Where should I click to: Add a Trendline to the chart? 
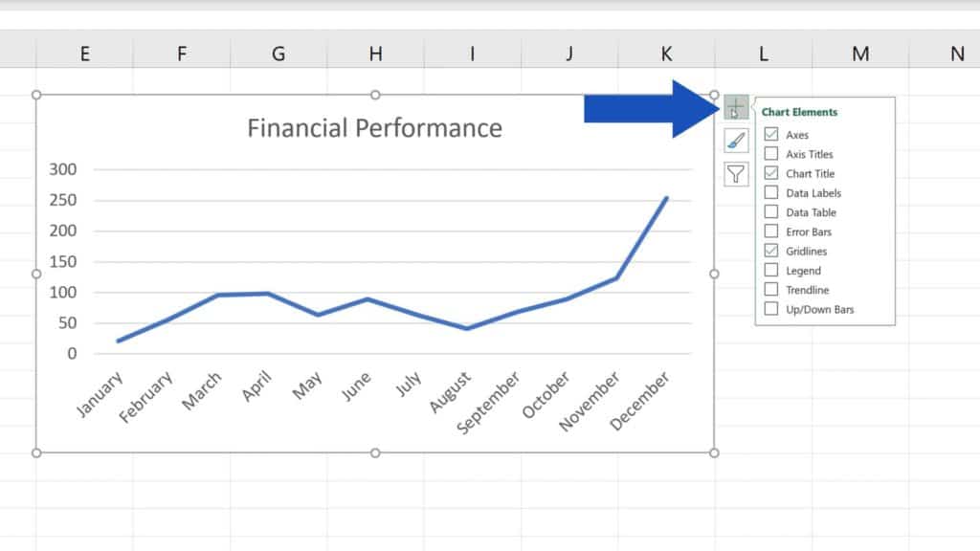(770, 289)
